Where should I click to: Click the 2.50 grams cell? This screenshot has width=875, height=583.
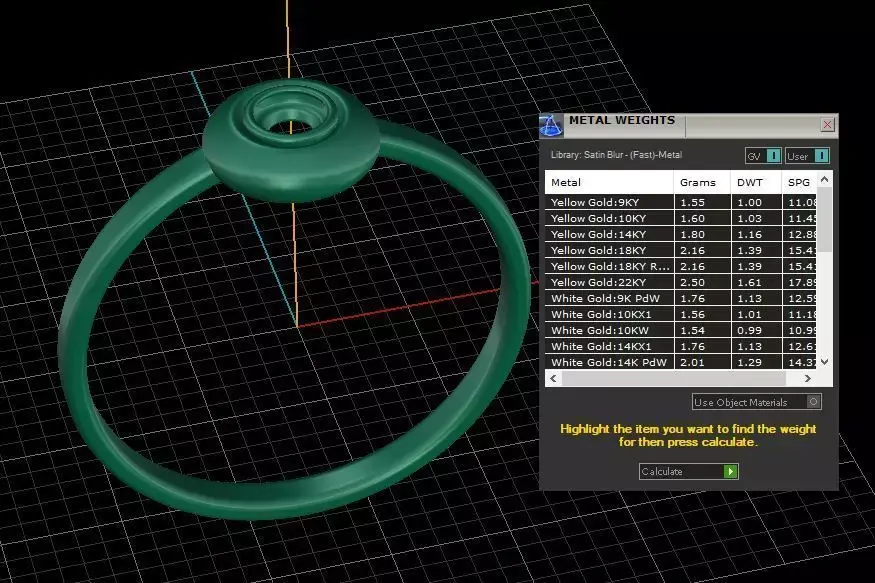coord(703,282)
